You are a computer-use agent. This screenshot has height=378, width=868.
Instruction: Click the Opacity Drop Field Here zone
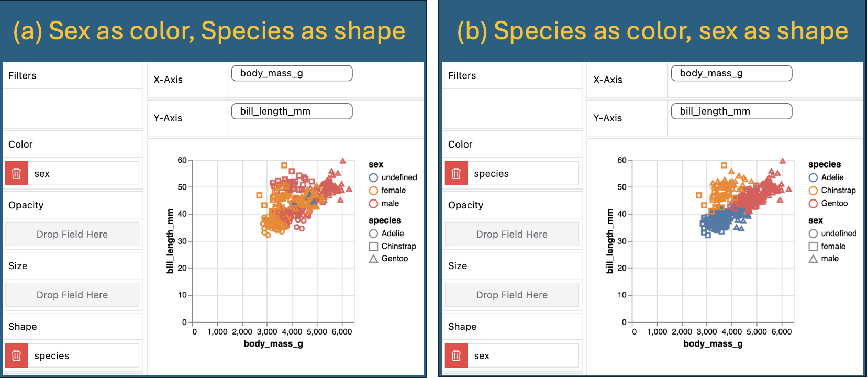point(72,234)
